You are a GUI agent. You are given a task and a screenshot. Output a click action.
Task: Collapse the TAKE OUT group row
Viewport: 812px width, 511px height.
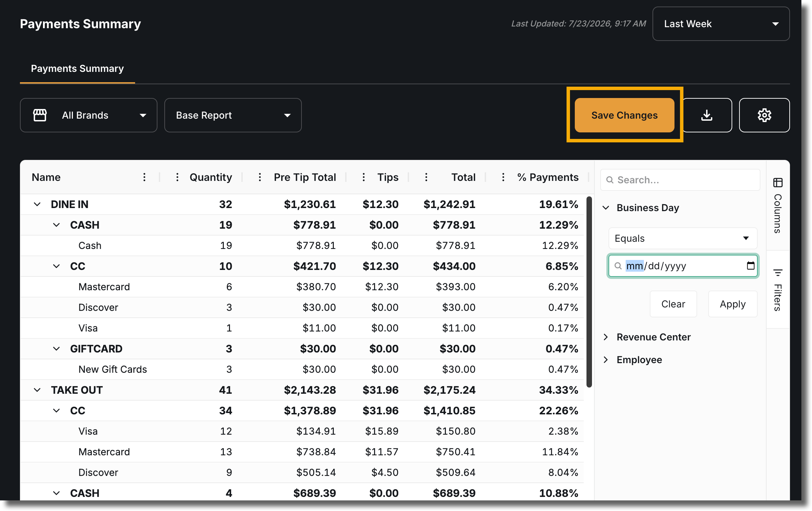37,390
